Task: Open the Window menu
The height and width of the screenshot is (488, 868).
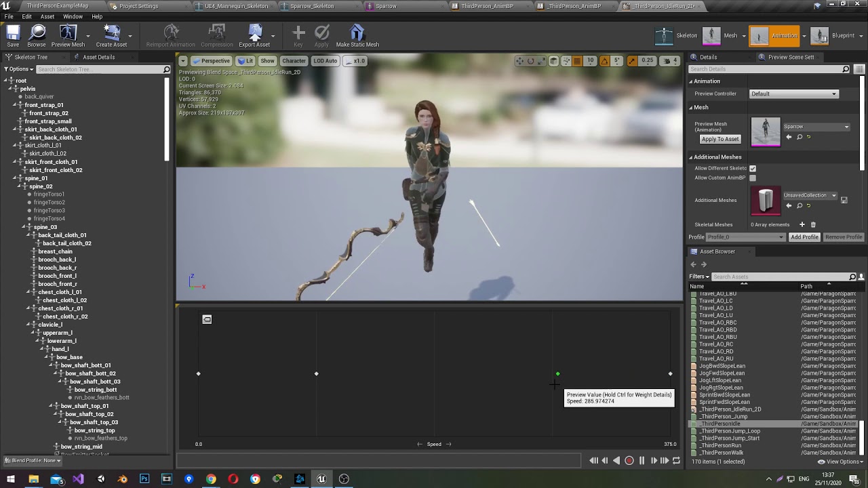Action: point(73,16)
